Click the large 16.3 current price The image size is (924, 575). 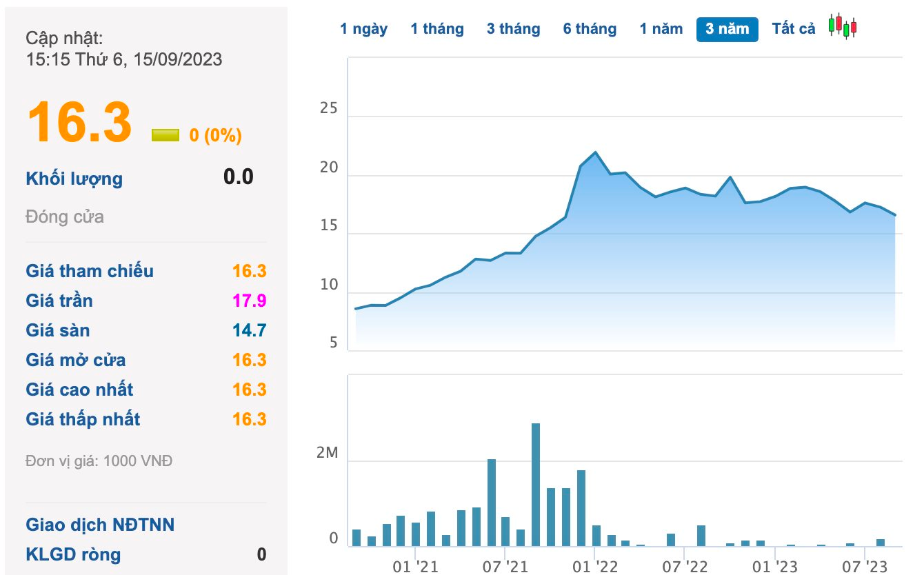click(x=79, y=123)
